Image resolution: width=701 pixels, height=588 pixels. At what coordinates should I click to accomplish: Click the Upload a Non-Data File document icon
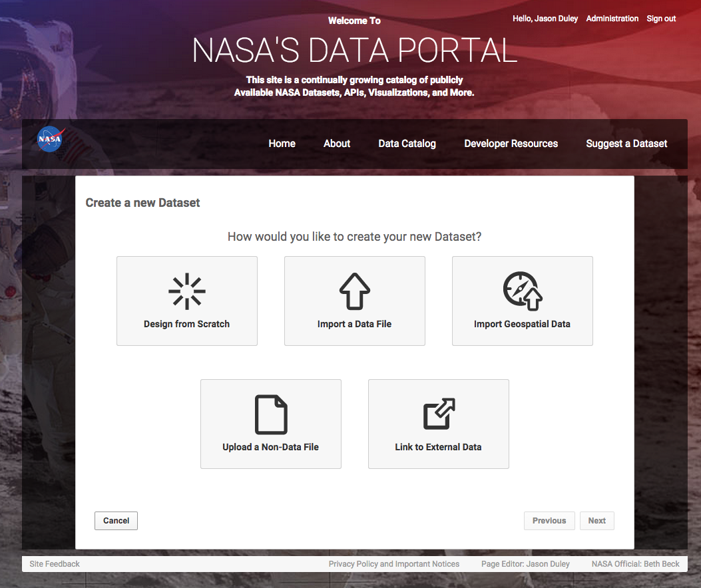coord(271,414)
